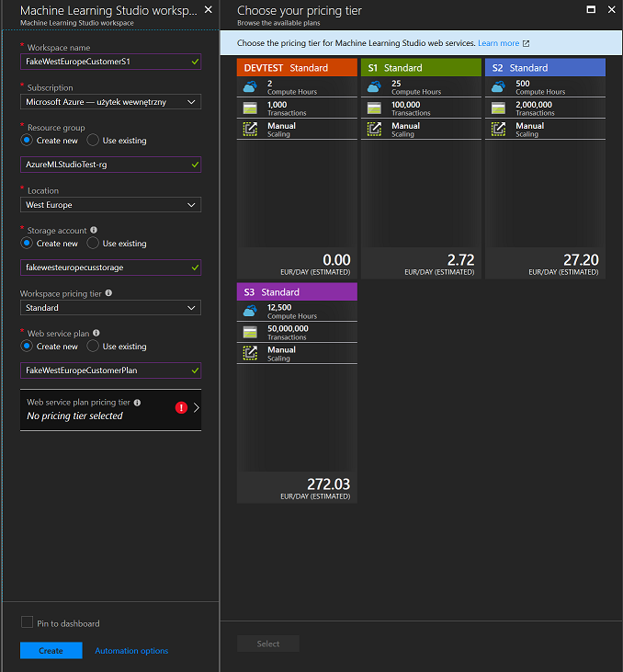
Task: Enable Pin to dashboard checkbox
Action: click(x=27, y=622)
